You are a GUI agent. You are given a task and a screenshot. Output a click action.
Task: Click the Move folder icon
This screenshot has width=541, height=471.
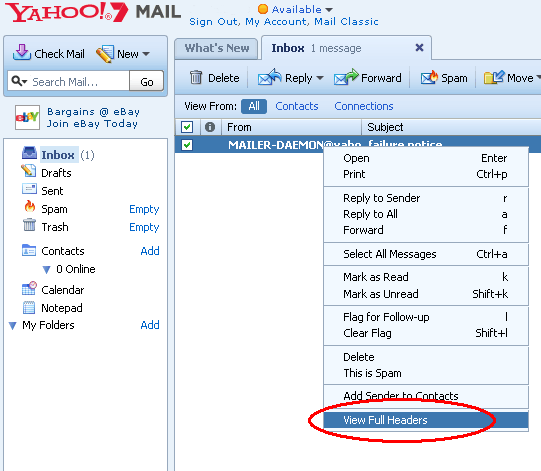(x=494, y=77)
